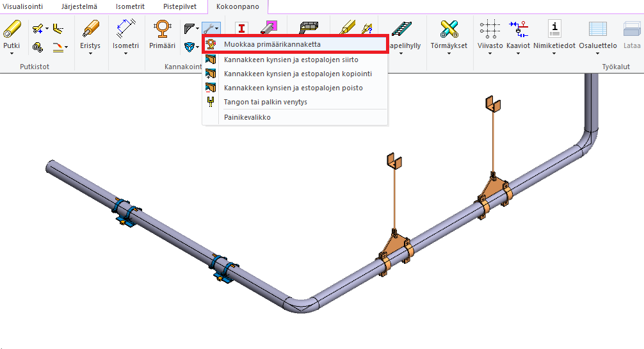Click the yellow bar with question mark icon

click(367, 28)
